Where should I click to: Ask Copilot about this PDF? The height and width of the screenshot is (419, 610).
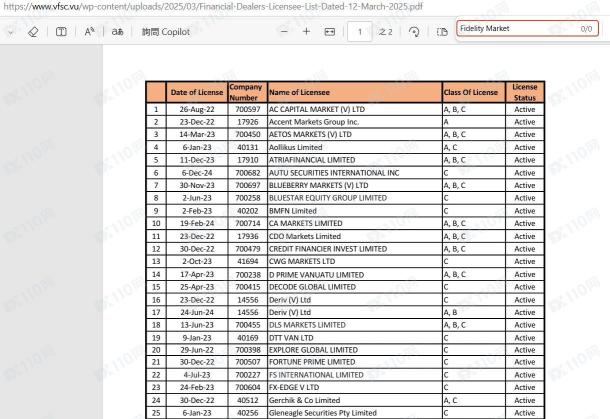166,32
